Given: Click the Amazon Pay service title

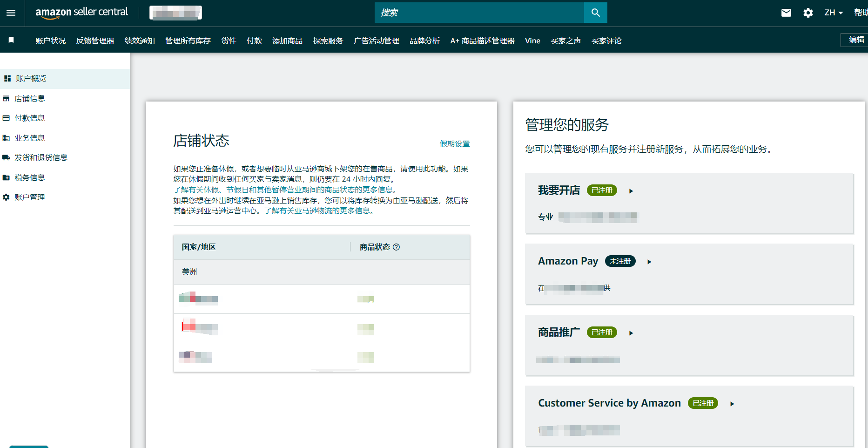Looking at the screenshot, I should [568, 261].
